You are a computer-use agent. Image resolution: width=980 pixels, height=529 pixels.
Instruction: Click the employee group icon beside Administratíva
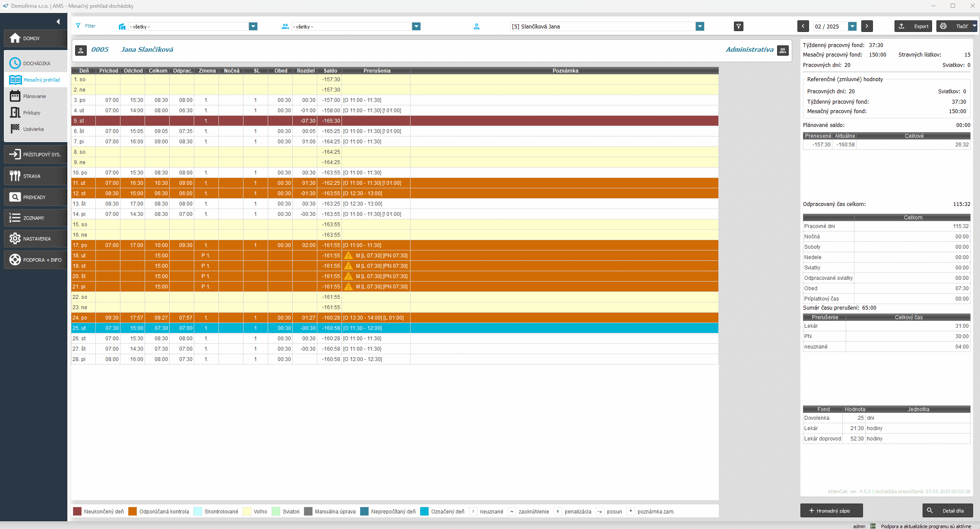(x=782, y=50)
